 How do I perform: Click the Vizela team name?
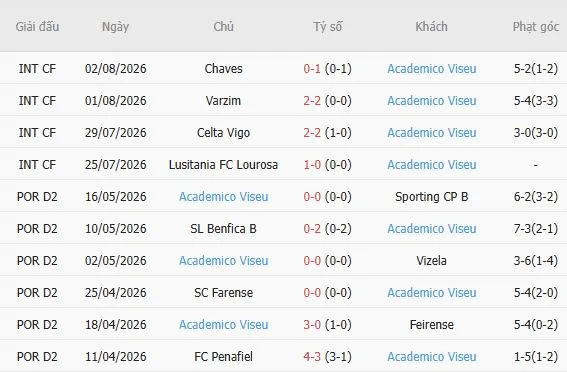coord(432,260)
